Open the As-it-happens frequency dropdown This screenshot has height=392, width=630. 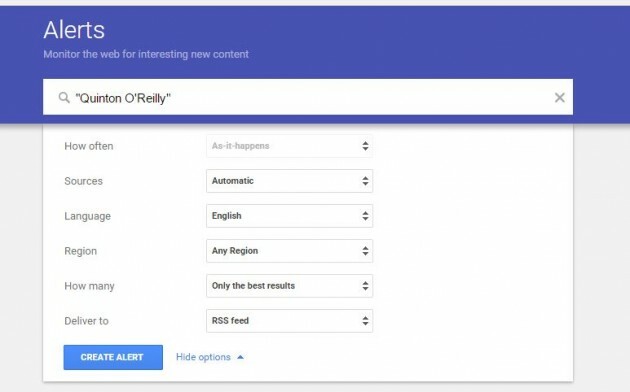click(289, 146)
